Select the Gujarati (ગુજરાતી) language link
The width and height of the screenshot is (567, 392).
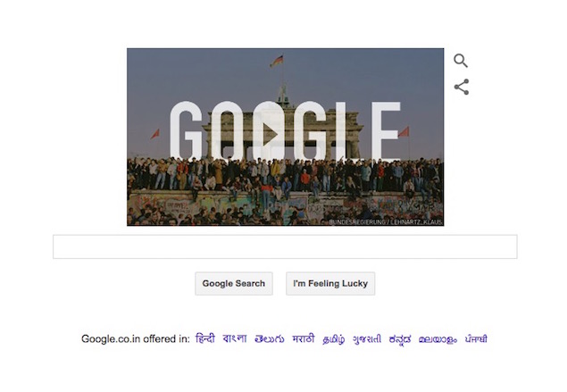tap(367, 339)
